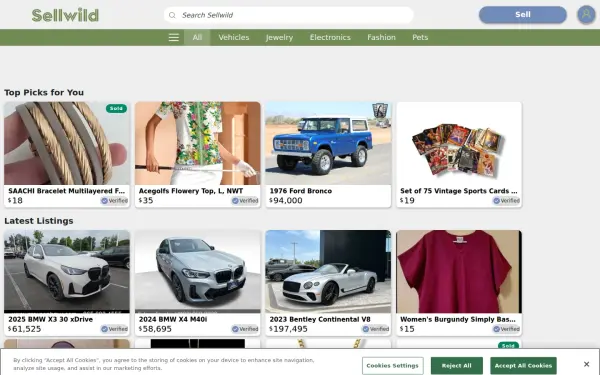Click the $19 price
This screenshot has height=375, width=600.
(x=408, y=201)
